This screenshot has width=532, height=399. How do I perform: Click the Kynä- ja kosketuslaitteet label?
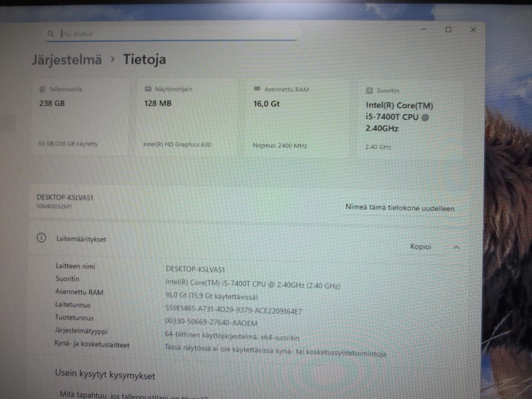[x=92, y=344]
